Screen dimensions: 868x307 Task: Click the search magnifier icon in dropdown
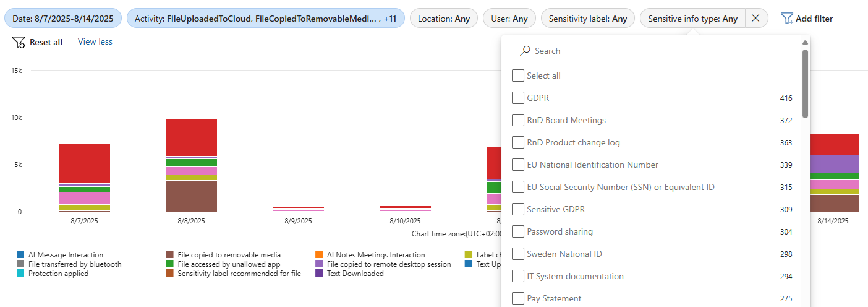point(525,51)
